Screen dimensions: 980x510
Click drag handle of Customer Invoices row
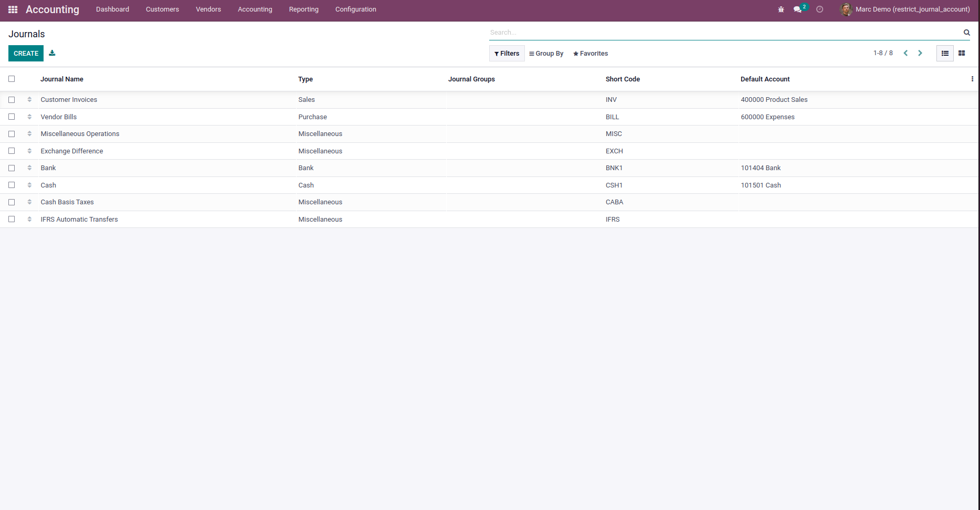click(29, 100)
